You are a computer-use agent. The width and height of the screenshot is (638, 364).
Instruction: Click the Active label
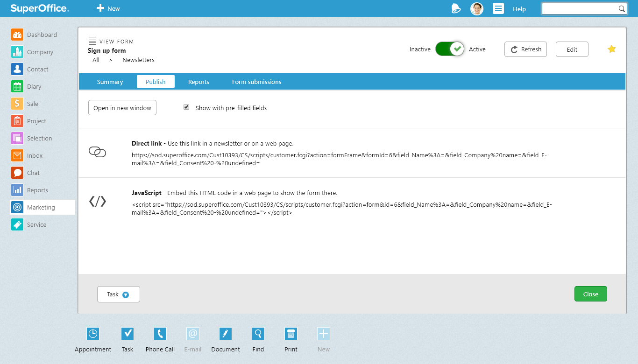(x=477, y=49)
